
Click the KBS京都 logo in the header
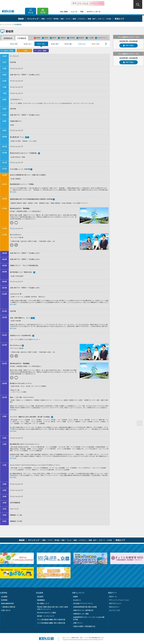point(8,11)
